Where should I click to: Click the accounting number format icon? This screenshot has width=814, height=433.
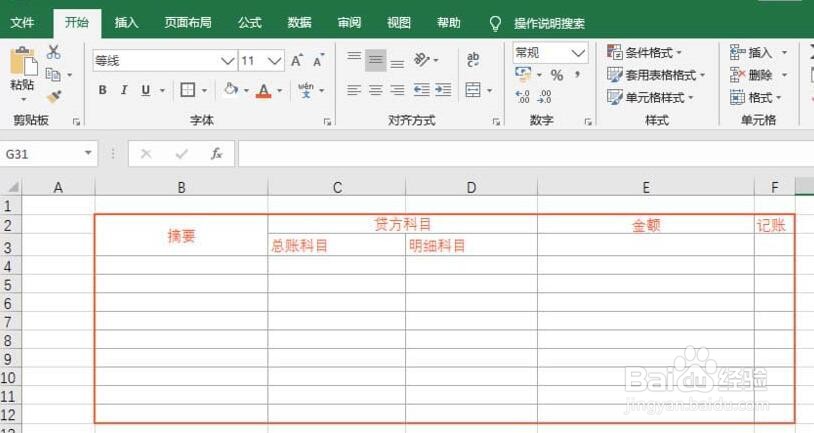coord(523,74)
